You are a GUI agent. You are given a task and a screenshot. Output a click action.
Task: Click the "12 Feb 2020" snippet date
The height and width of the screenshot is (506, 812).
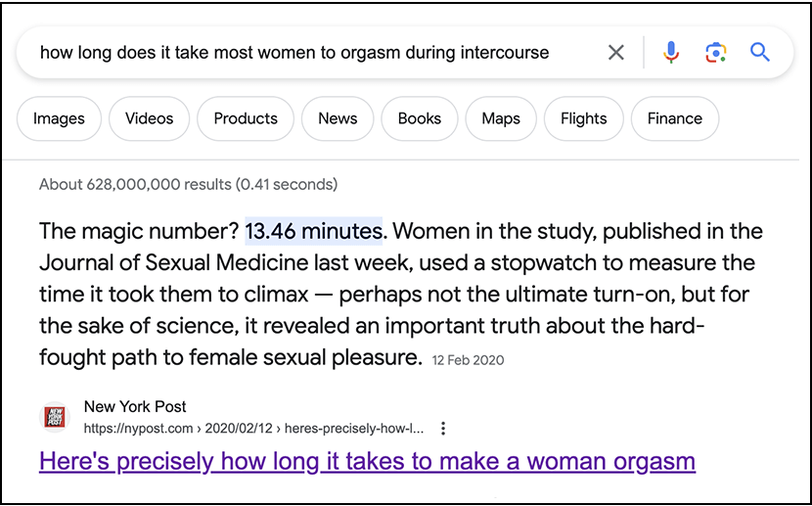click(x=468, y=360)
